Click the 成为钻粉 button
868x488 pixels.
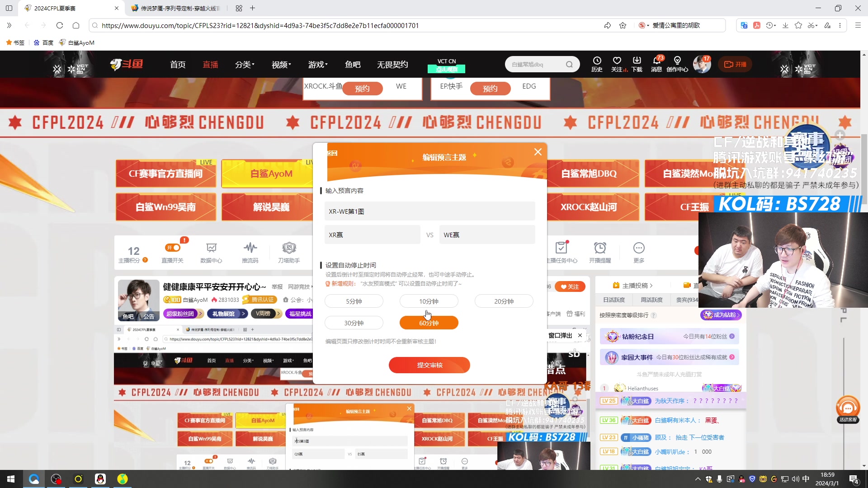pos(721,315)
